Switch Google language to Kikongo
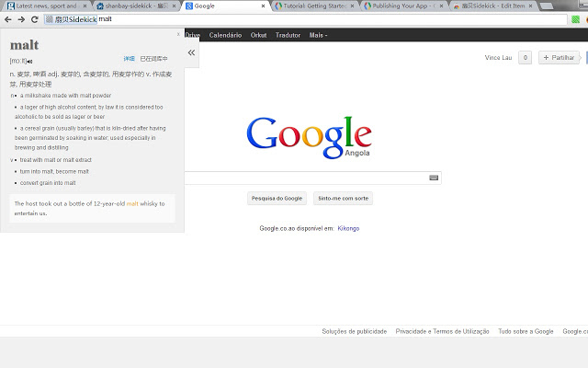Viewport: 588px width, 368px height. pyautogui.click(x=348, y=228)
